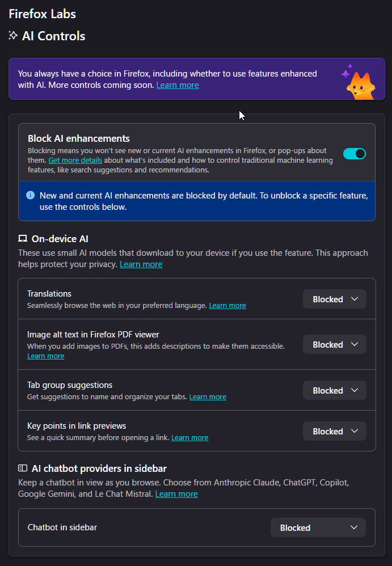The image size is (392, 566).
Task: Click Learn more under Translations description
Action: pos(227,305)
